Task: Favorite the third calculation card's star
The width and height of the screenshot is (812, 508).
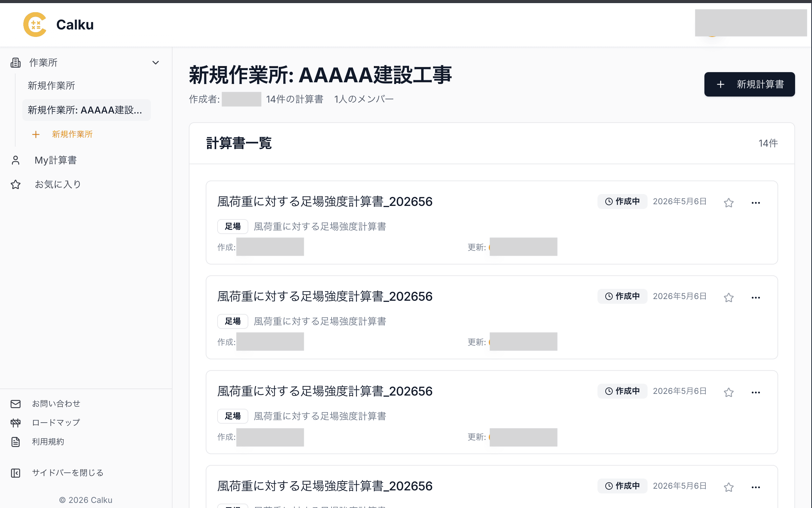Action: click(729, 392)
